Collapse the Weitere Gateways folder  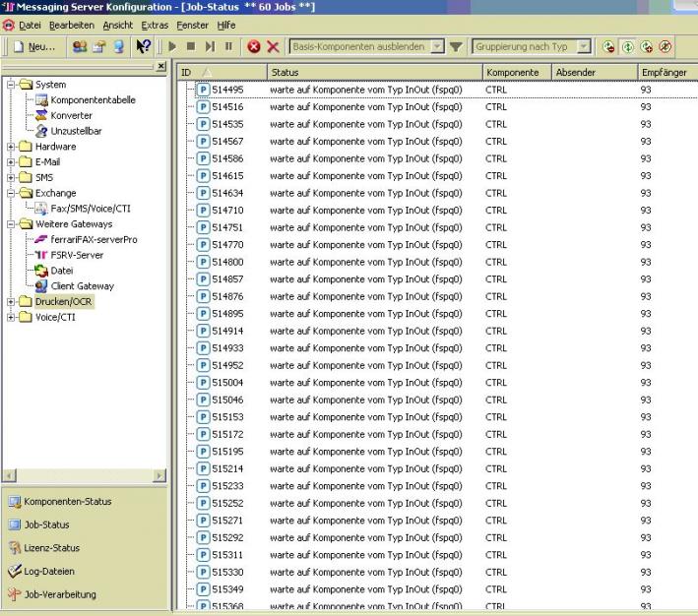12,224
